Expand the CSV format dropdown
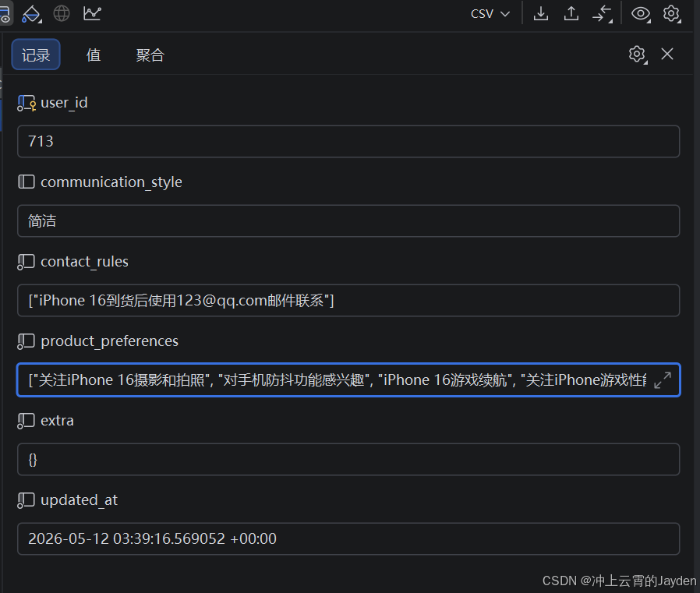Screen dimensions: 700x593 tap(490, 14)
